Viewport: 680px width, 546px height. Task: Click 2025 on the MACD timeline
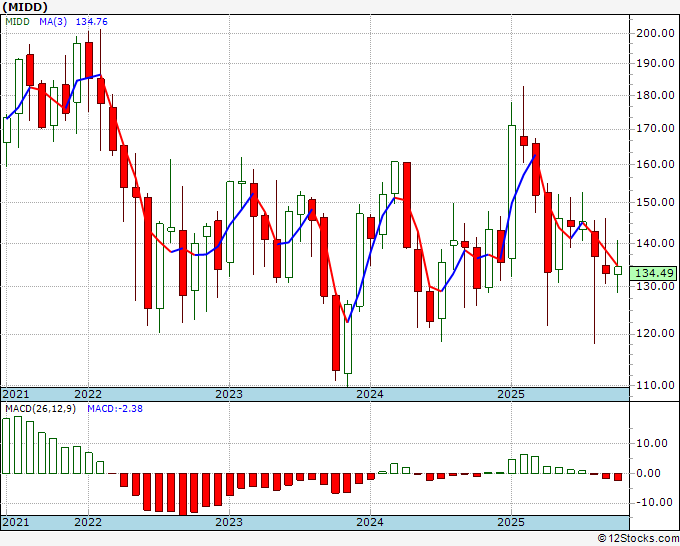click(x=511, y=522)
